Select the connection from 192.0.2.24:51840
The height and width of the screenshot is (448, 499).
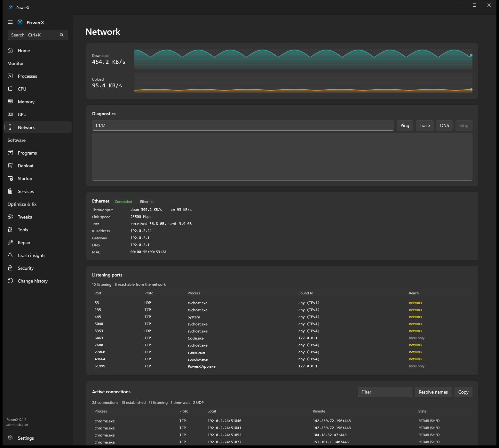coord(282,421)
